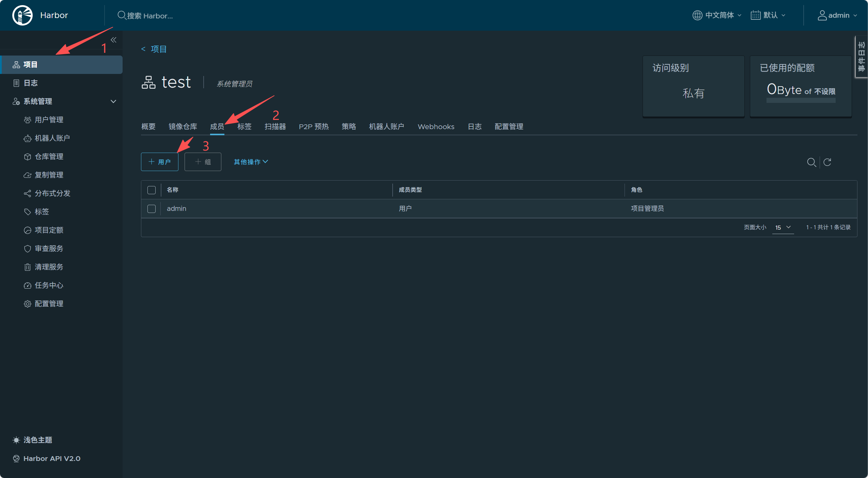
Task: Expand 其他操作 actions dropdown
Action: click(x=251, y=162)
